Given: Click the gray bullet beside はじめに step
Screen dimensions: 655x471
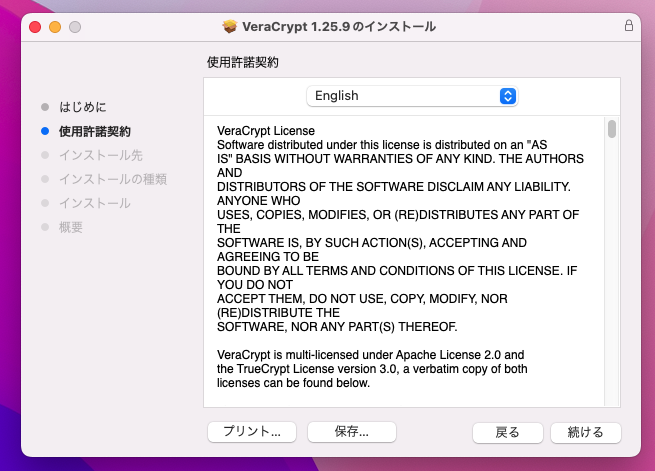Looking at the screenshot, I should tap(44, 106).
